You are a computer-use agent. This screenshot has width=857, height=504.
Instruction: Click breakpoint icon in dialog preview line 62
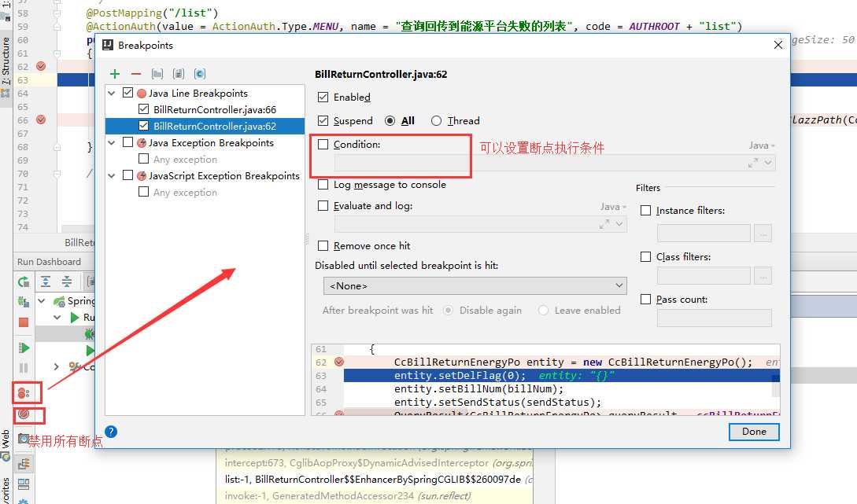[x=339, y=362]
